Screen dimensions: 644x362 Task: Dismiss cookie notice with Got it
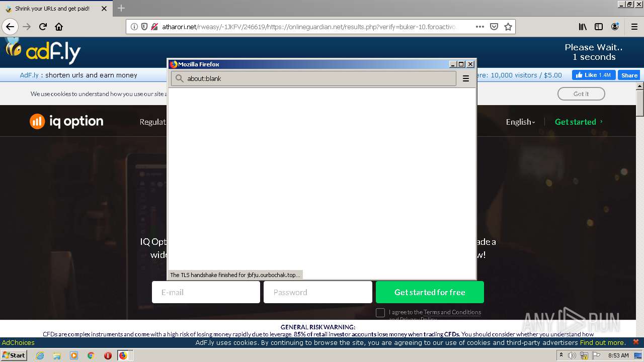tap(581, 94)
